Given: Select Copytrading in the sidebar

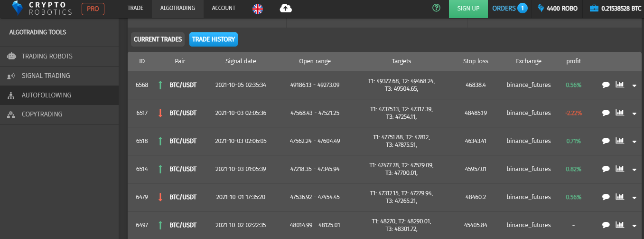Looking at the screenshot, I should (x=42, y=115).
